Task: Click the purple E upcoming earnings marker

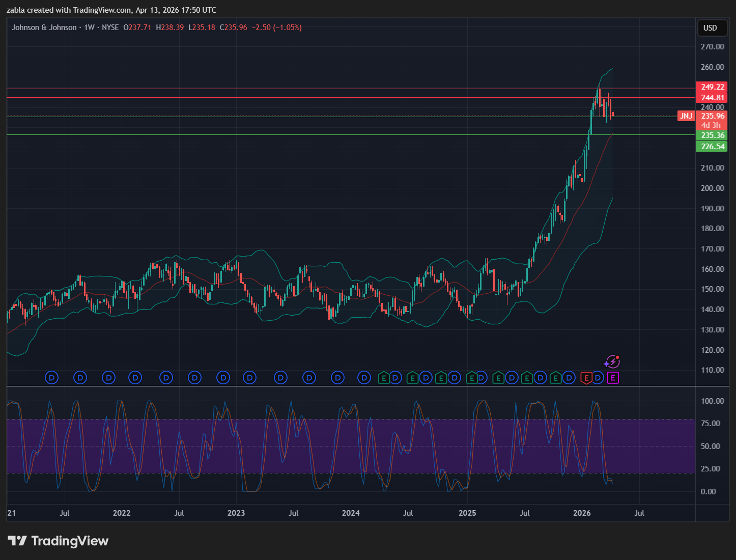Action: (x=613, y=378)
